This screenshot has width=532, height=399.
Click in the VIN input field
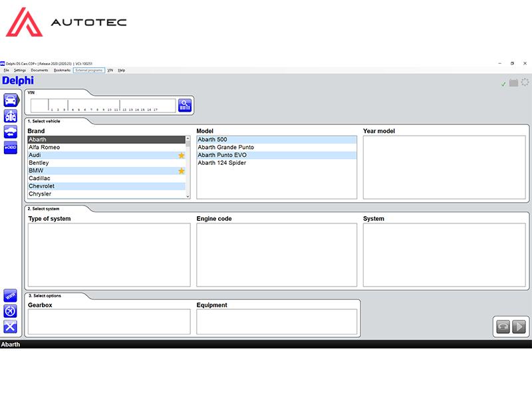pos(103,105)
